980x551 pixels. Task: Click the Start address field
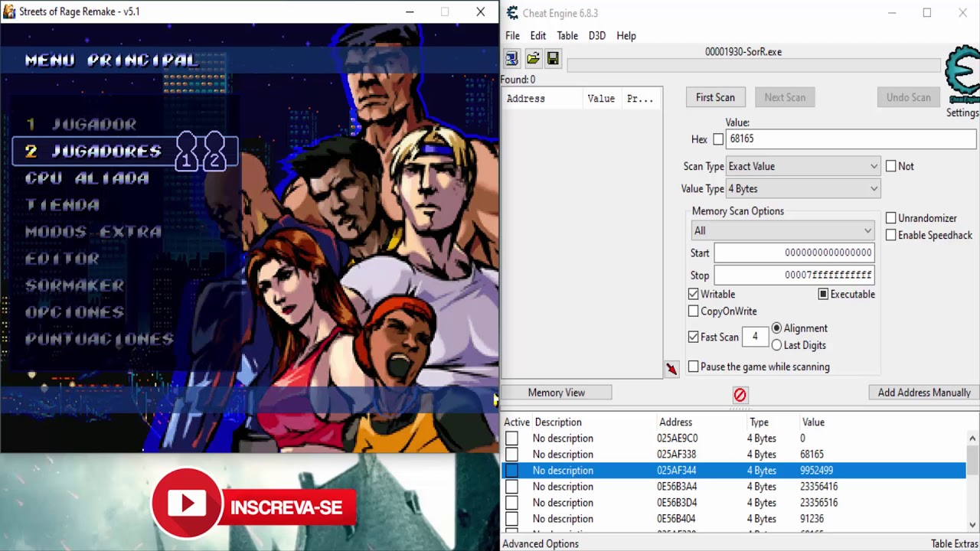pyautogui.click(x=794, y=253)
